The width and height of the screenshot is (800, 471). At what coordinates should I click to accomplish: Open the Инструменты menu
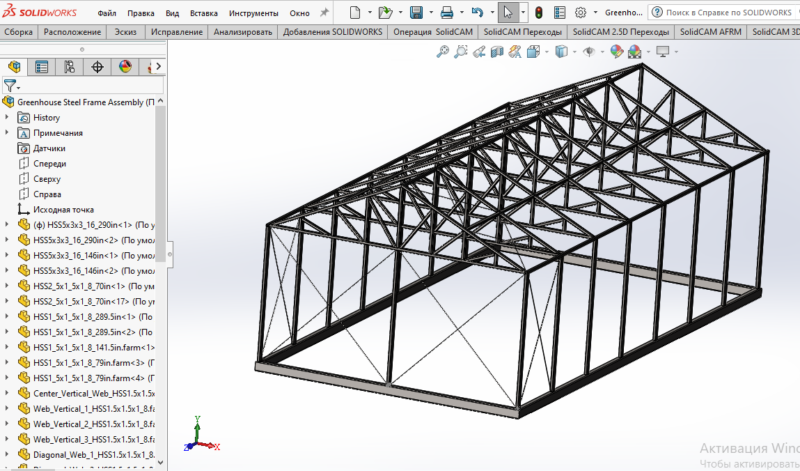[254, 13]
